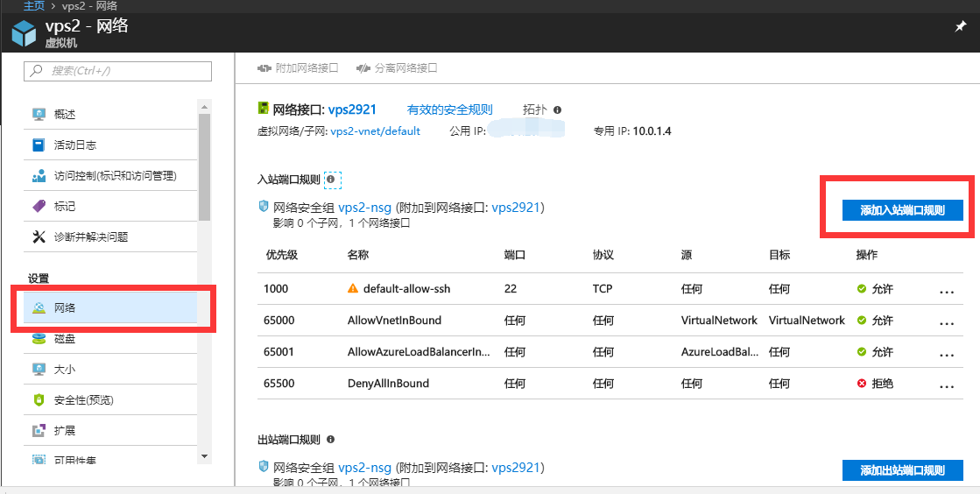Click the vps2 virtual machine cube icon
The image size is (980, 494).
tap(25, 32)
